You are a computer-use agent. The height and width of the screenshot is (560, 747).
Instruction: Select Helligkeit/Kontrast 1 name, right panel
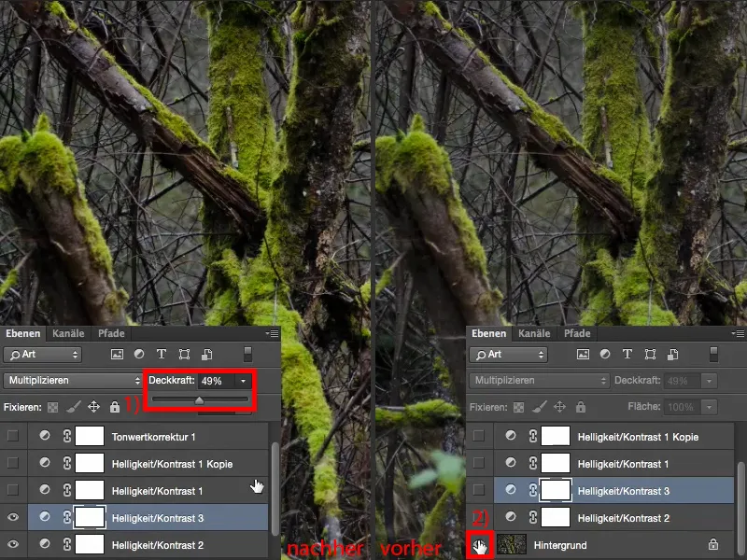tap(623, 464)
